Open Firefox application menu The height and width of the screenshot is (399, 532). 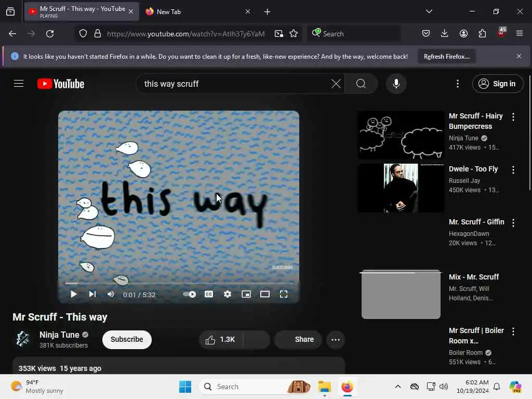(x=519, y=34)
